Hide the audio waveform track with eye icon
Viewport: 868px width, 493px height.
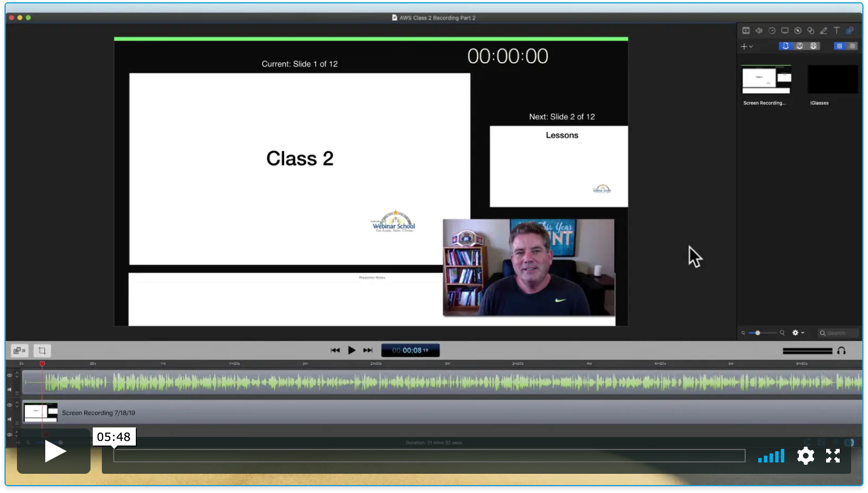[10, 375]
